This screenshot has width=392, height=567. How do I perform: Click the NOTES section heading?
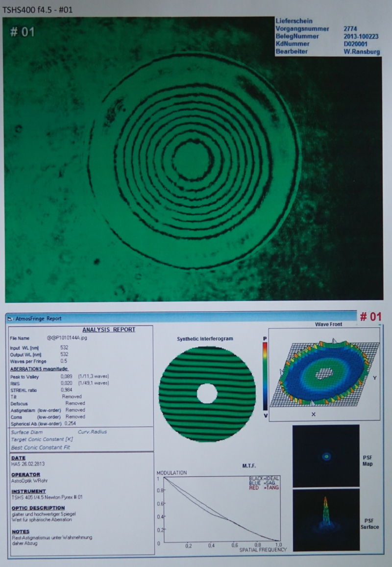pyautogui.click(x=21, y=532)
